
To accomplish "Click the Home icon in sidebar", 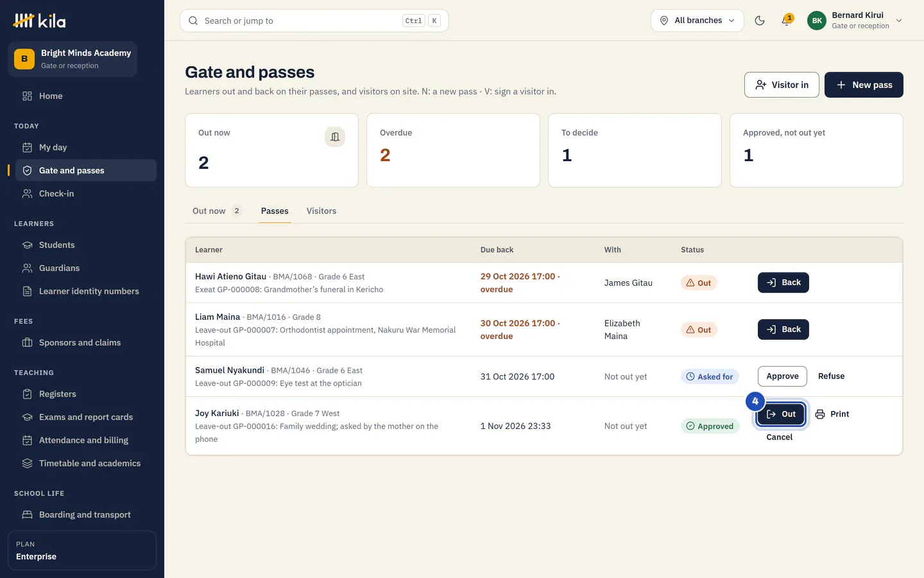I will tap(27, 96).
